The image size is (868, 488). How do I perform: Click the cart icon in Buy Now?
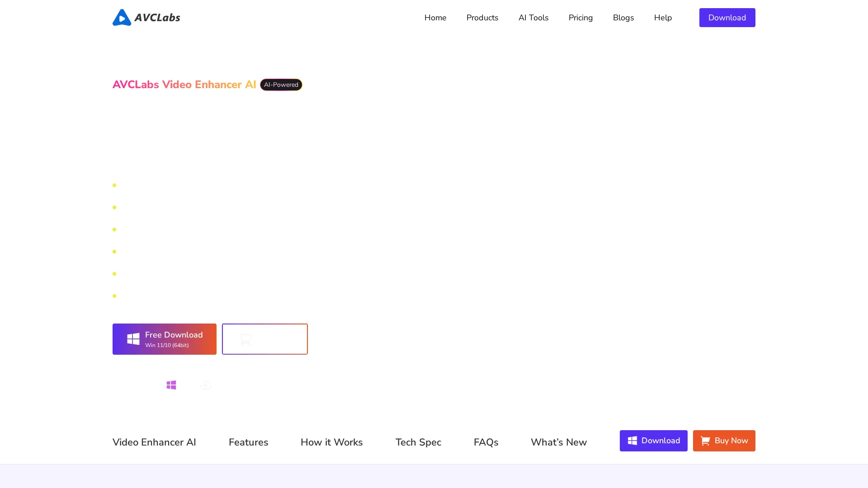point(705,441)
